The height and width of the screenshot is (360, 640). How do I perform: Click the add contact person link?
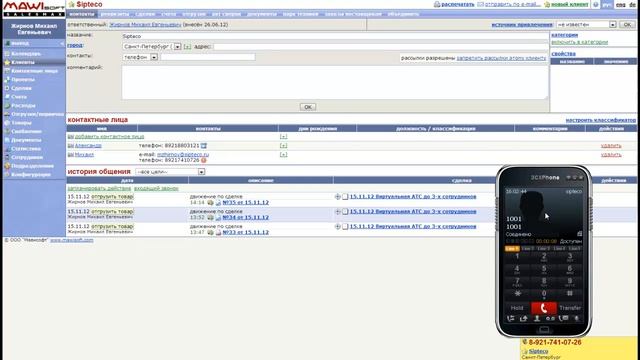[109, 136]
